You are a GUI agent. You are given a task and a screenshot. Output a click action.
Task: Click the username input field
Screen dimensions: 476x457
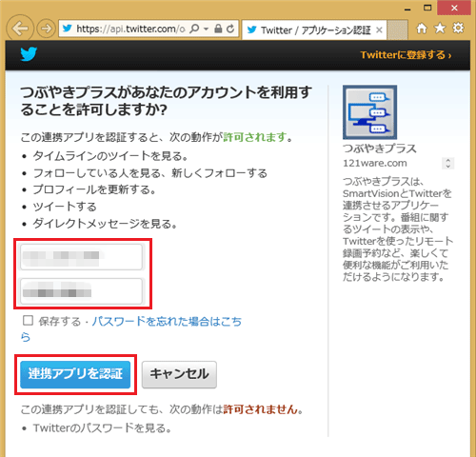[x=82, y=257]
